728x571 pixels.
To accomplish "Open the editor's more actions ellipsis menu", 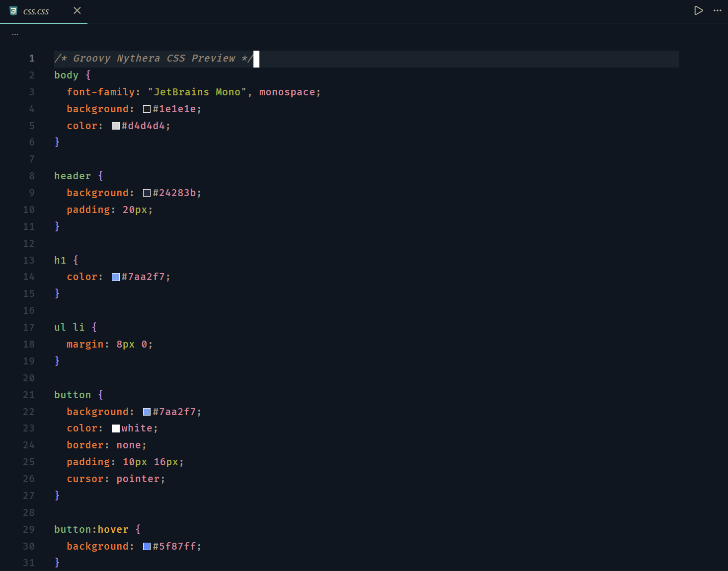I will [x=717, y=11].
